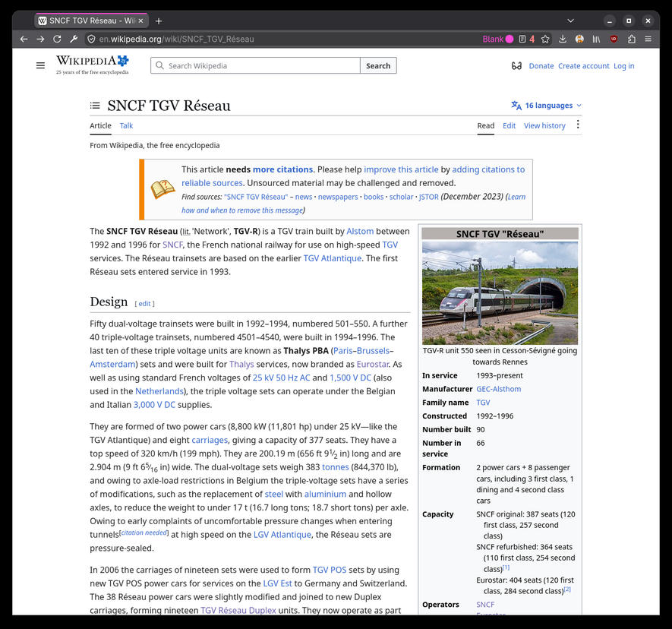Click the pink Blank extension indicator
Viewport: 672px width, 629px height.
pyautogui.click(x=498, y=39)
